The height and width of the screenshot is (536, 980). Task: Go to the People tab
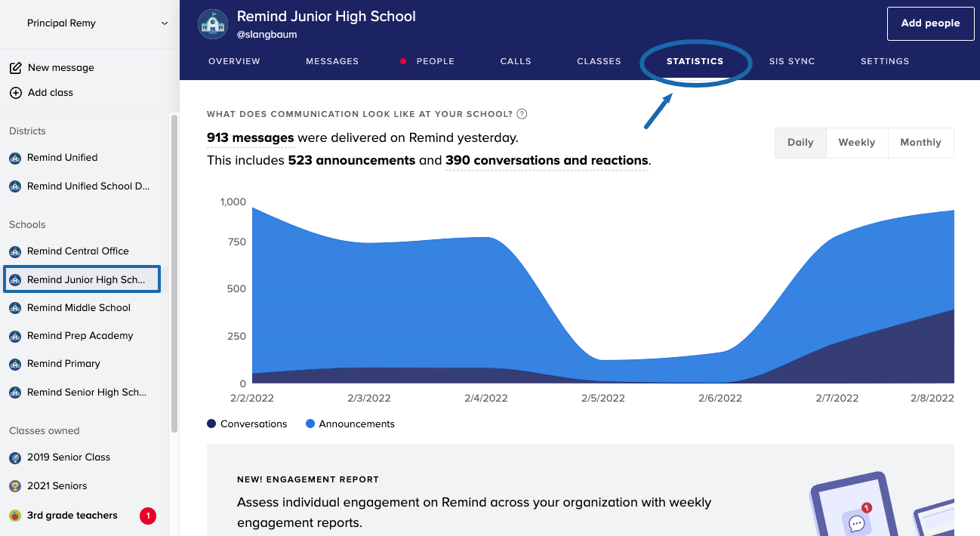(x=435, y=61)
